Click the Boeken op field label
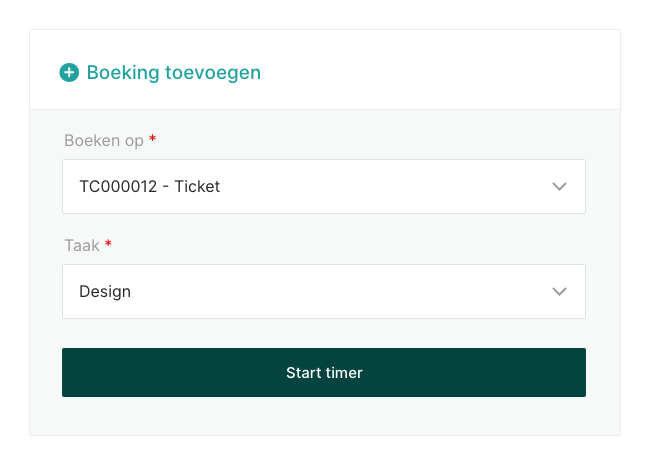This screenshot has width=650, height=471. pos(104,140)
